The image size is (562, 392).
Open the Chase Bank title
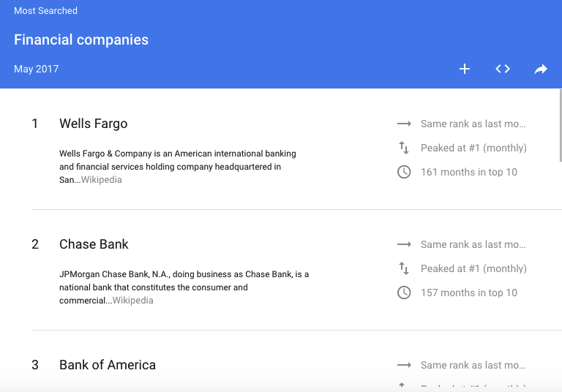point(94,244)
